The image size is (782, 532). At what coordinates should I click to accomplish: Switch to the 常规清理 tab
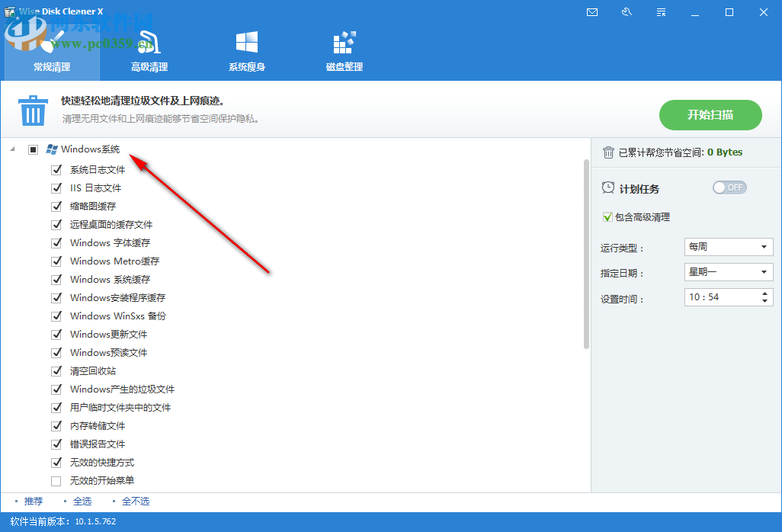click(53, 52)
